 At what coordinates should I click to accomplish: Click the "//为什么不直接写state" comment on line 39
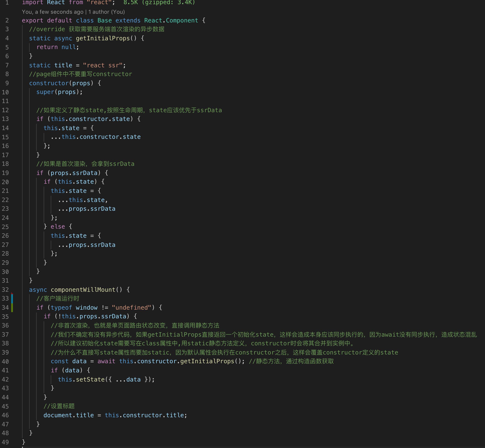(x=224, y=352)
